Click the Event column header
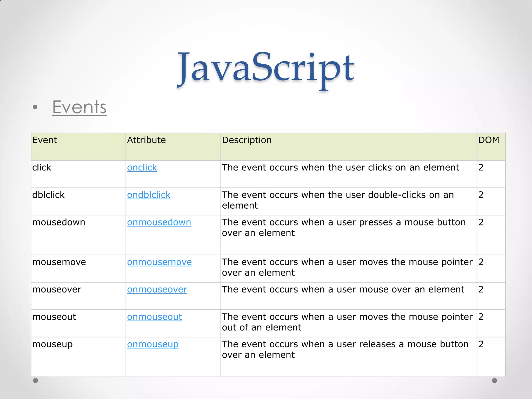The image size is (532, 399). point(78,147)
